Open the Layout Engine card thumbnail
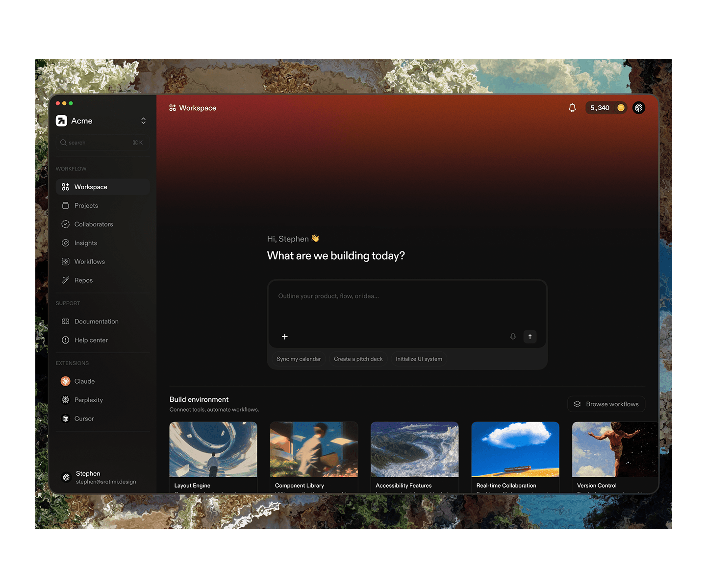 coord(213,449)
